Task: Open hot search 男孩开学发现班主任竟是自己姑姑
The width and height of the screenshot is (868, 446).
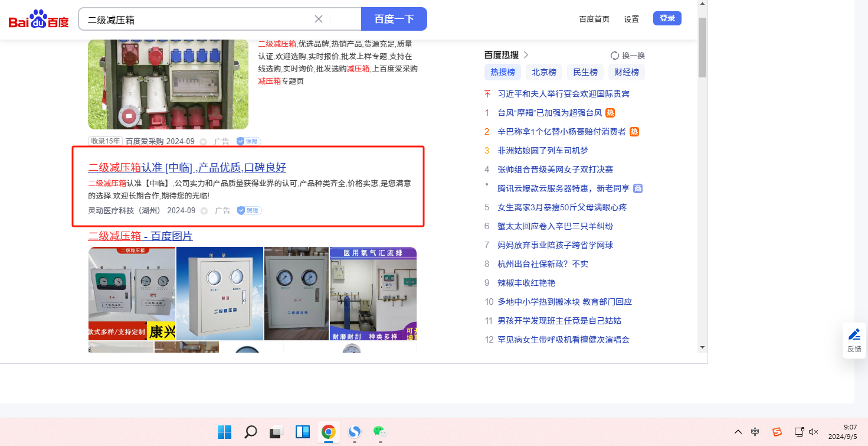Action: tap(559, 321)
